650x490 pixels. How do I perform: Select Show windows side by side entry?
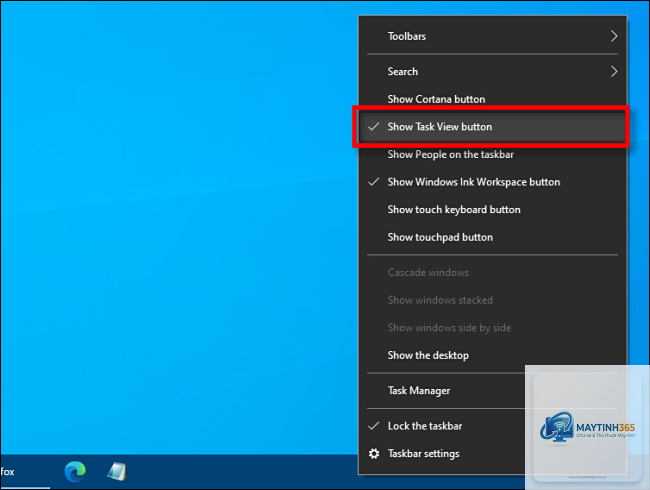[x=492, y=327]
